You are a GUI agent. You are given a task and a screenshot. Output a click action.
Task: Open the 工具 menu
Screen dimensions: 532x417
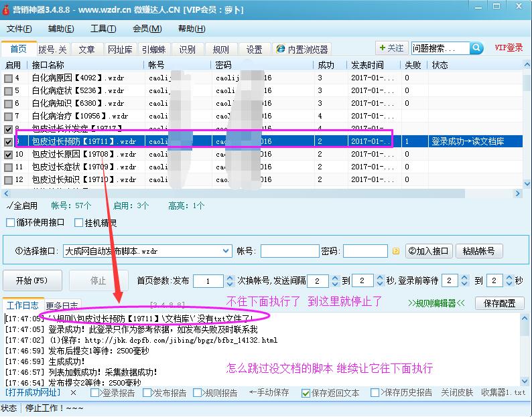103,29
